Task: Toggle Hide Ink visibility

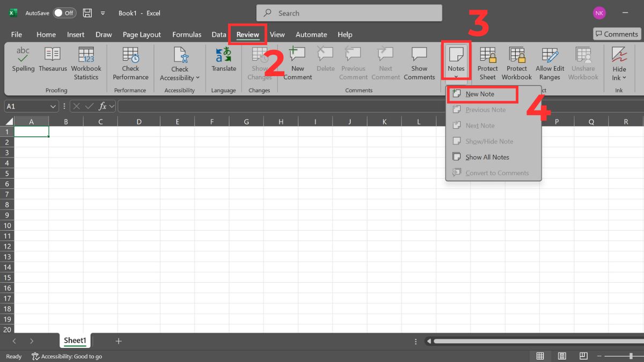Action: tap(619, 61)
